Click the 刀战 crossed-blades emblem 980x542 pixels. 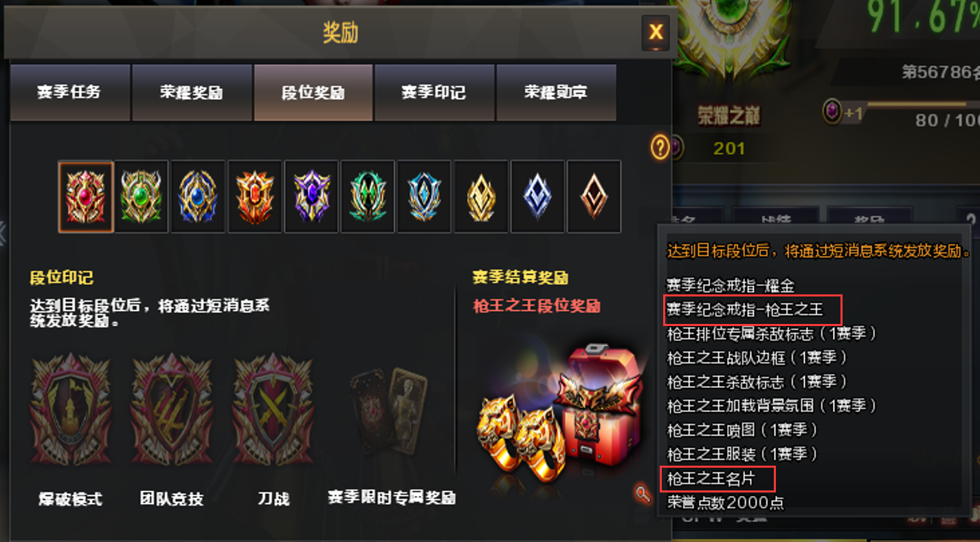[273, 410]
